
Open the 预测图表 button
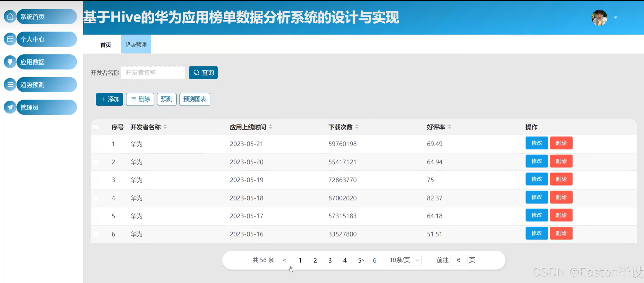(x=195, y=99)
